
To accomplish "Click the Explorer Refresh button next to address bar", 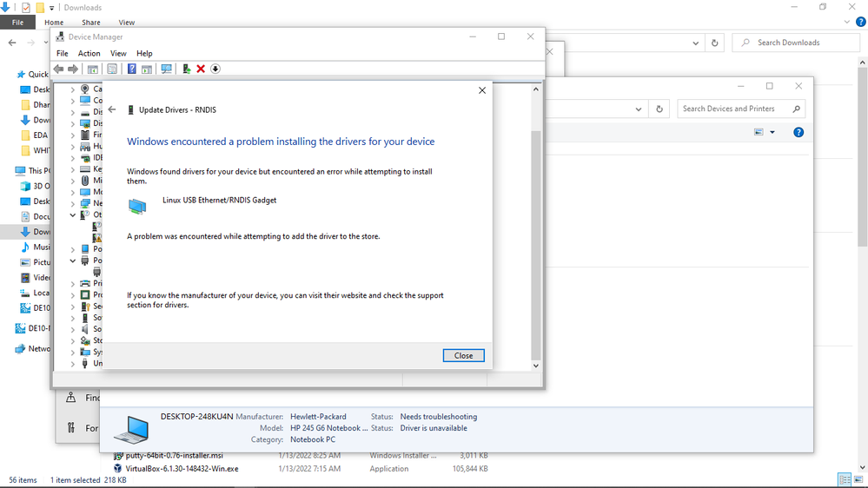I will click(x=715, y=43).
